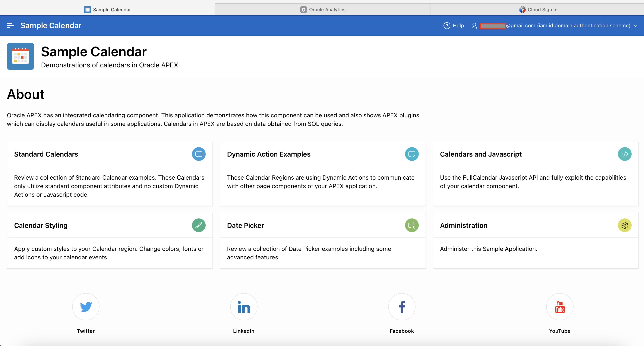Click the Administration gear icon
The image size is (644, 346).
tap(624, 225)
